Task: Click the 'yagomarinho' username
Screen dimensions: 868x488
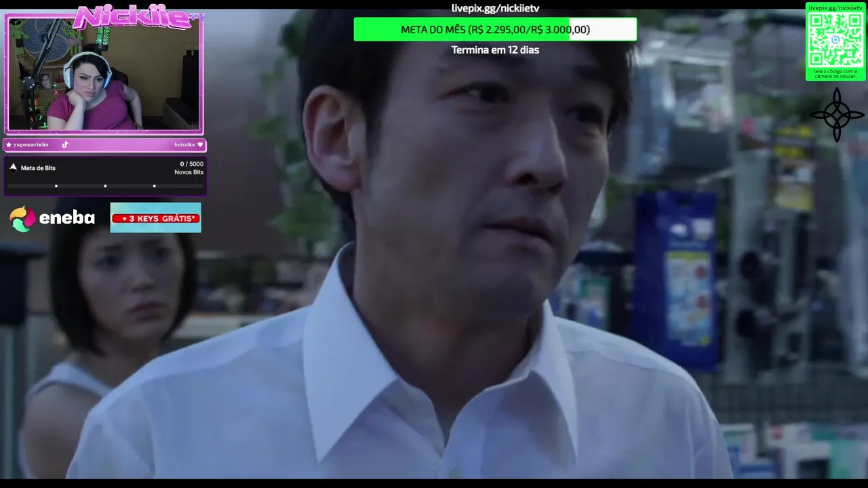Action: (x=31, y=144)
